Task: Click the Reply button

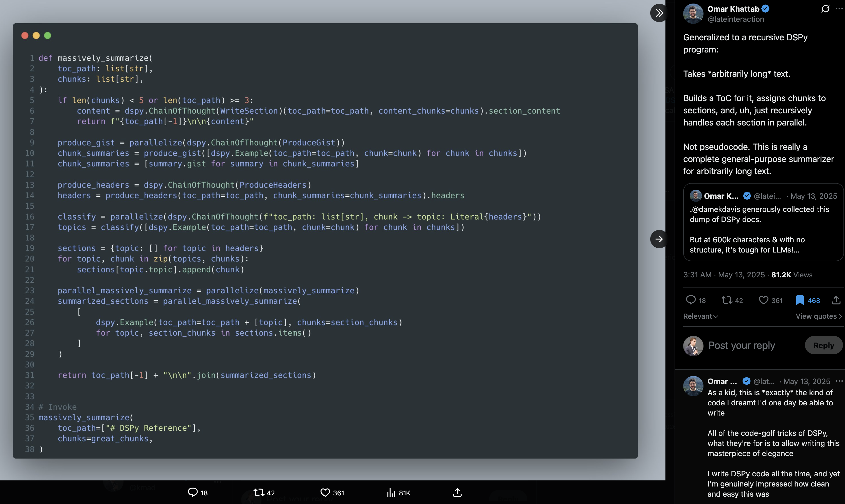Action: point(824,345)
